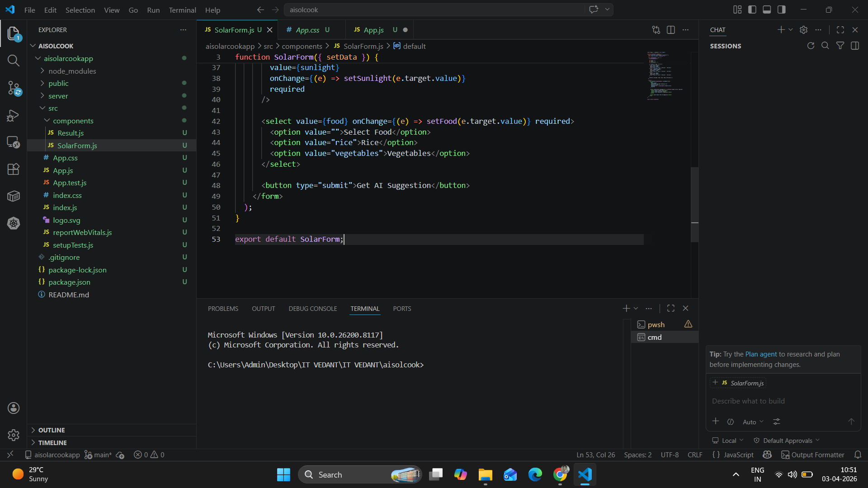Expand the OUTLINE section
Image resolution: width=868 pixels, height=488 pixels.
point(52,430)
